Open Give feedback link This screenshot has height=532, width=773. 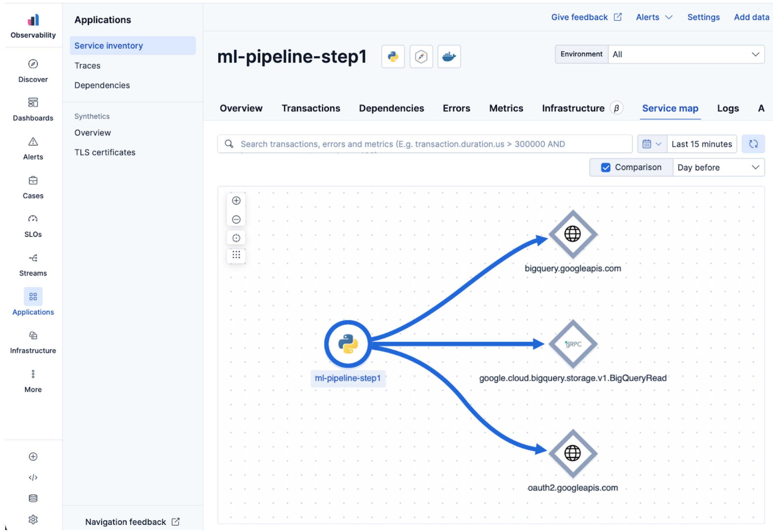point(586,17)
